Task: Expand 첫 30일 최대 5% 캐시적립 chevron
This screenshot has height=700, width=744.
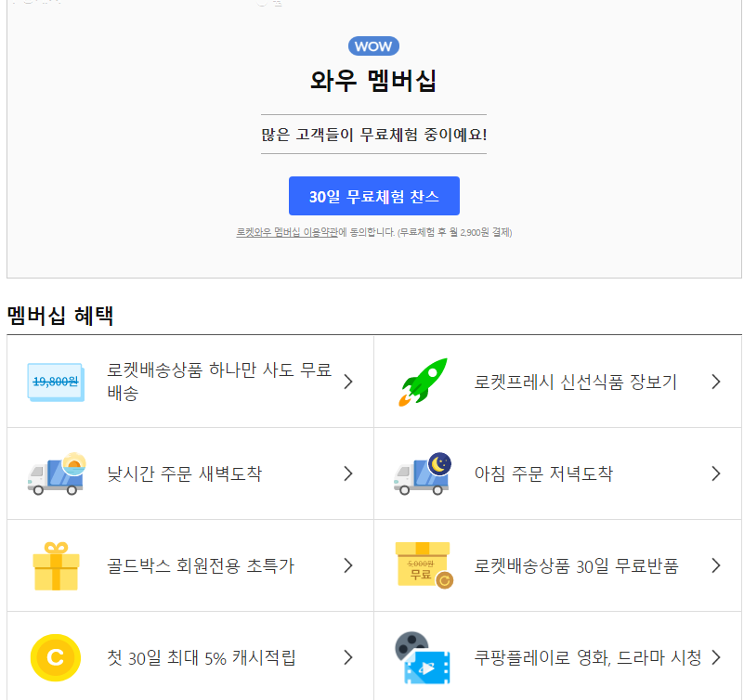Action: tap(348, 657)
